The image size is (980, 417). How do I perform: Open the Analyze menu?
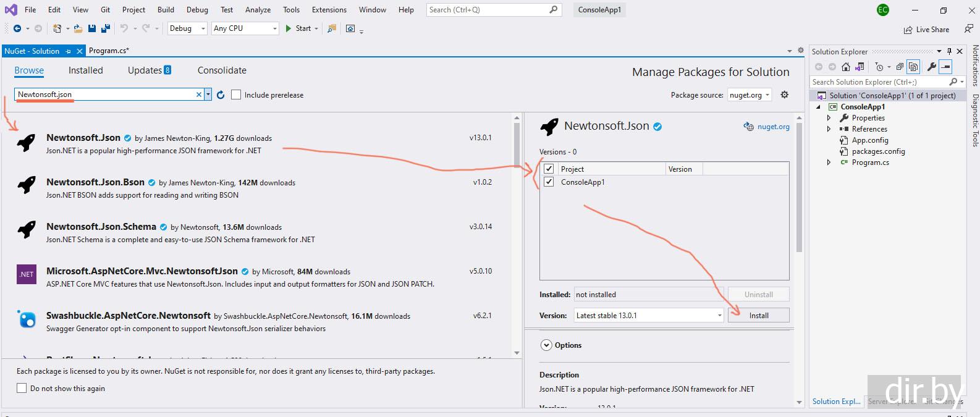(x=258, y=10)
